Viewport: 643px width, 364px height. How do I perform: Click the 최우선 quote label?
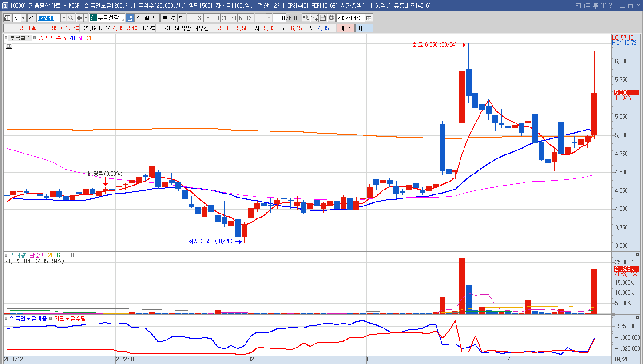coord(201,28)
